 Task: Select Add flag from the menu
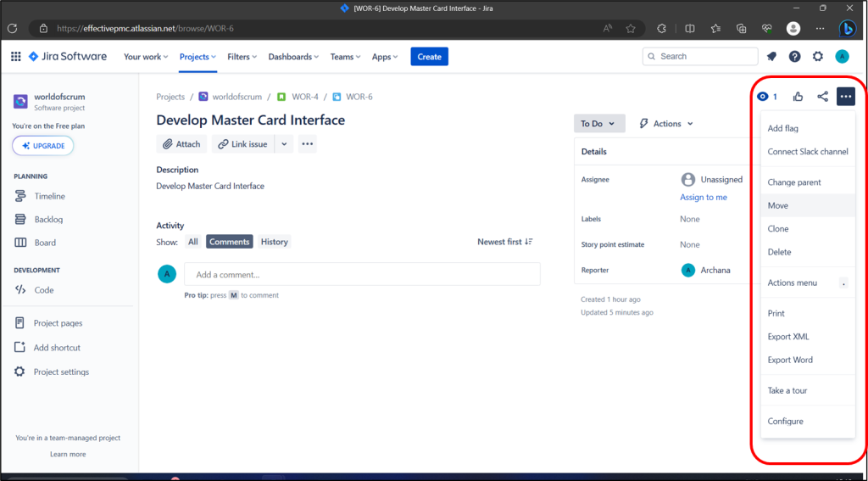808,129
